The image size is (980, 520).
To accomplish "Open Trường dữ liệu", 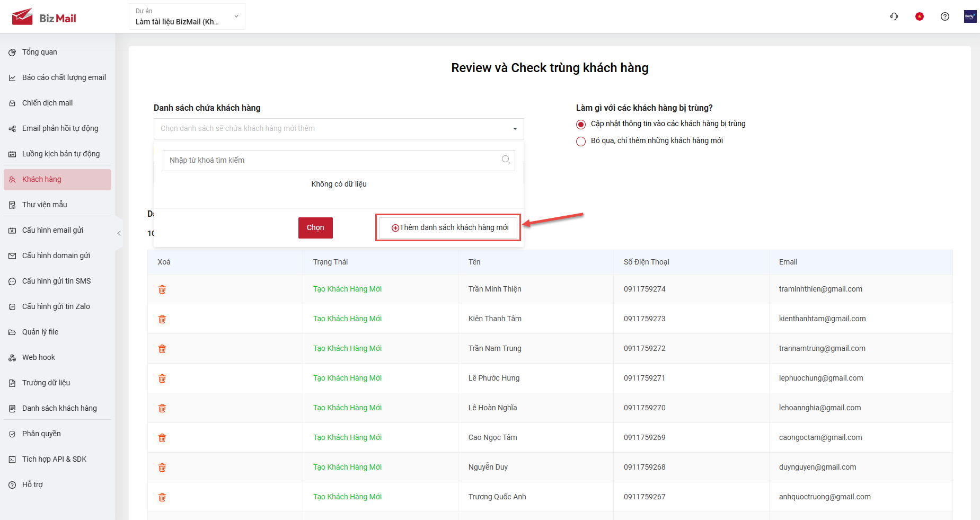I will click(x=57, y=383).
